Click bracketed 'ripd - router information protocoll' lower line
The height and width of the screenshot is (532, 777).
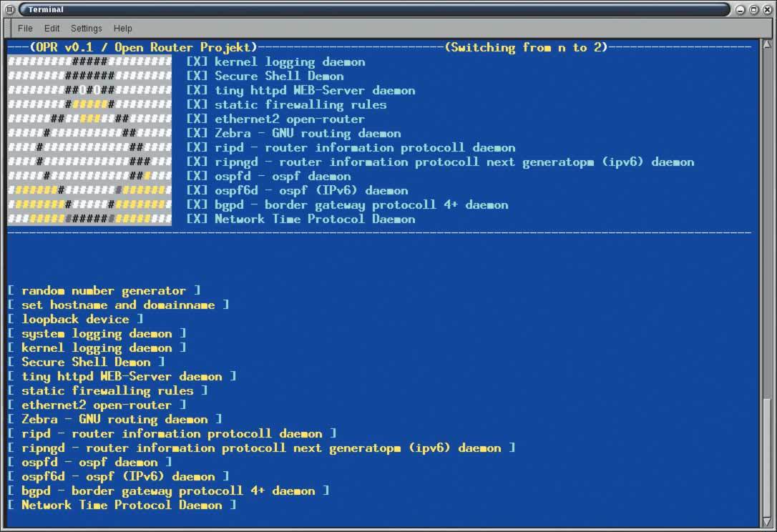click(x=172, y=434)
